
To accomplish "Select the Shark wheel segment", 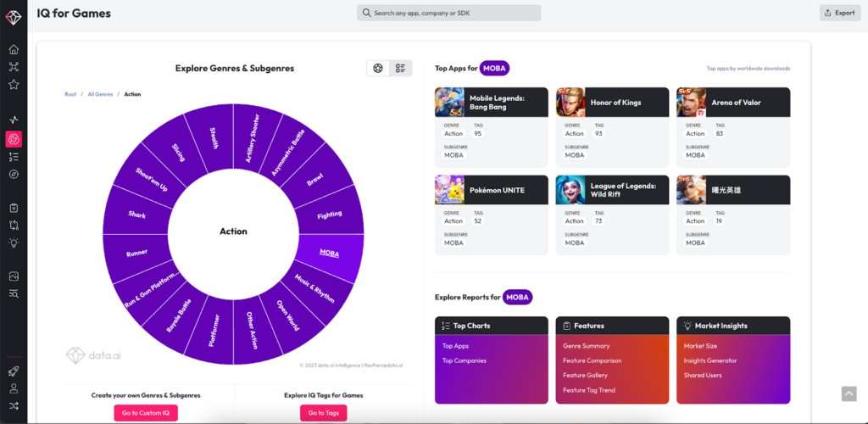I will tap(136, 215).
